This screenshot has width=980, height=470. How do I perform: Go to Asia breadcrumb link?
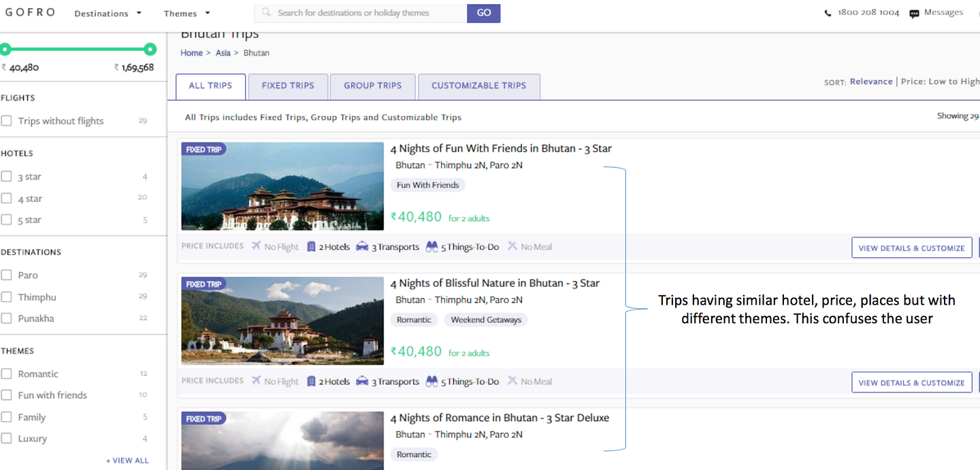click(223, 53)
